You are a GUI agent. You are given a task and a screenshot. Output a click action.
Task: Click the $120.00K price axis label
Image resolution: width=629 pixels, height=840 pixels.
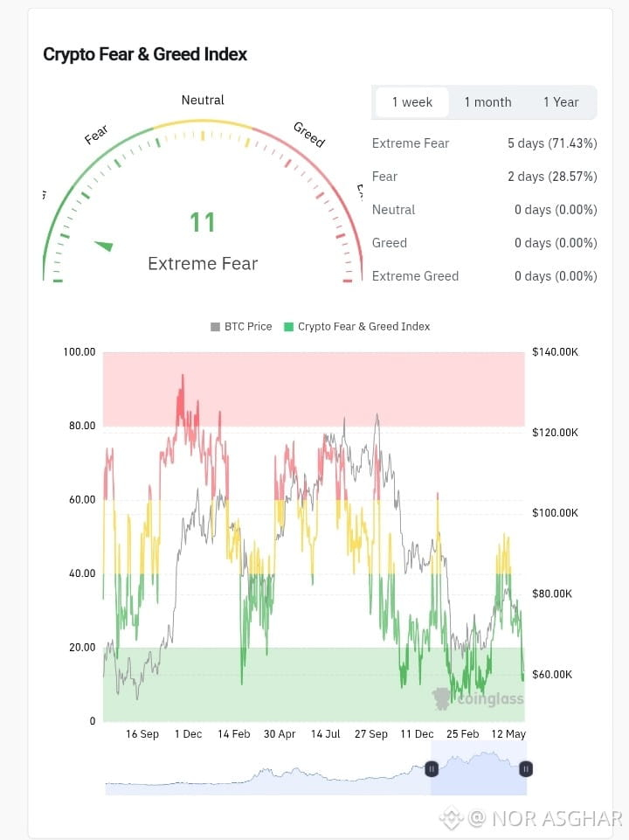coord(555,433)
